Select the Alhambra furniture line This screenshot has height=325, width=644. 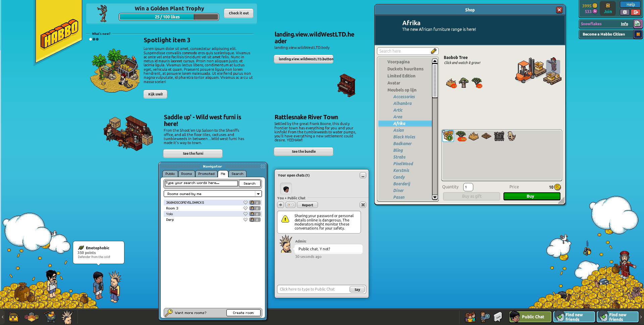coord(402,103)
